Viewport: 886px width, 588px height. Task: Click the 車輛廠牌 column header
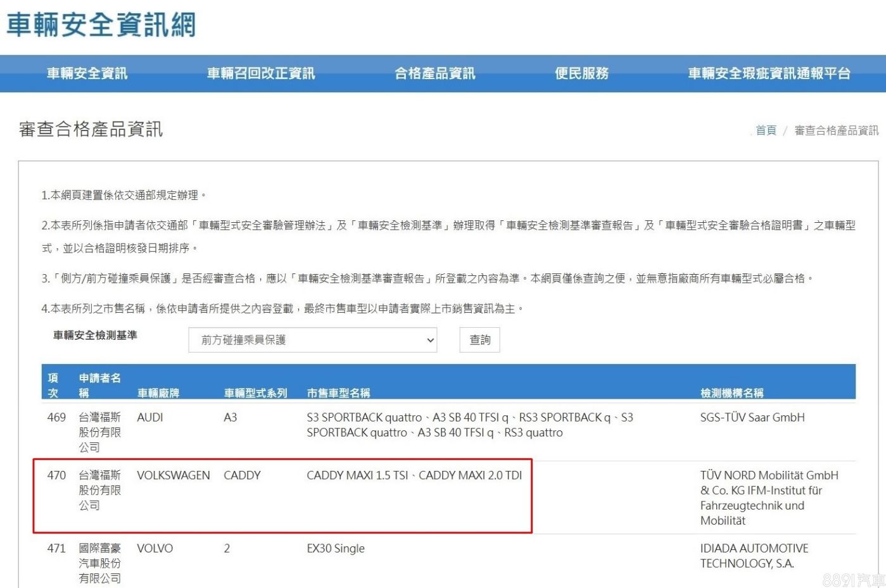(x=158, y=393)
